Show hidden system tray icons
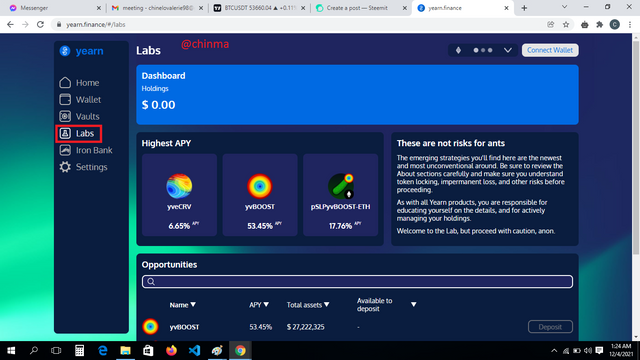The height and width of the screenshot is (360, 640). [x=554, y=351]
